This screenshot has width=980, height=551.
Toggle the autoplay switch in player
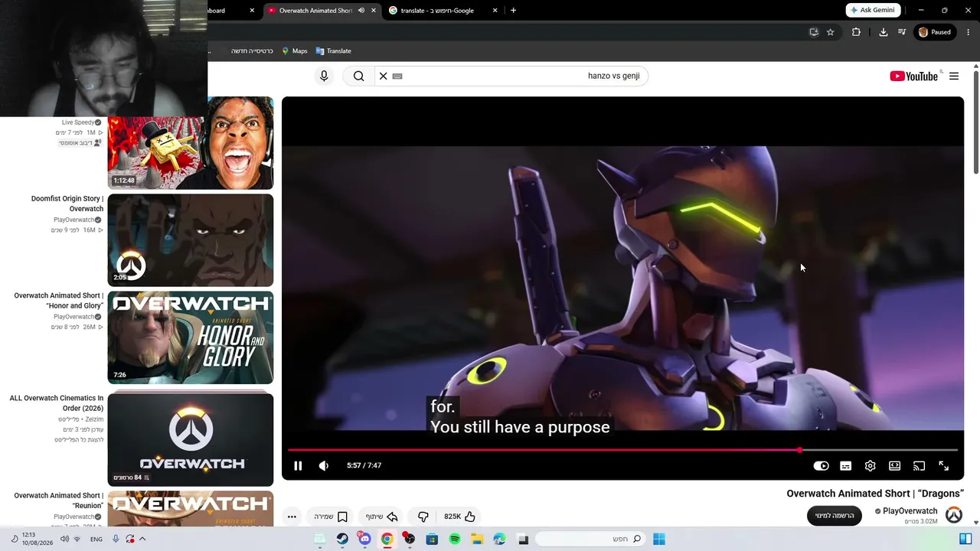click(821, 465)
